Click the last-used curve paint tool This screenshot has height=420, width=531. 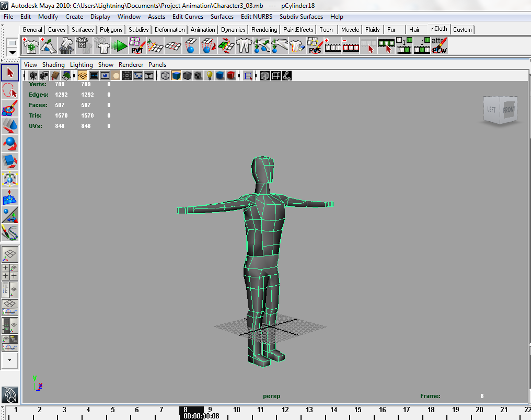tap(9, 232)
